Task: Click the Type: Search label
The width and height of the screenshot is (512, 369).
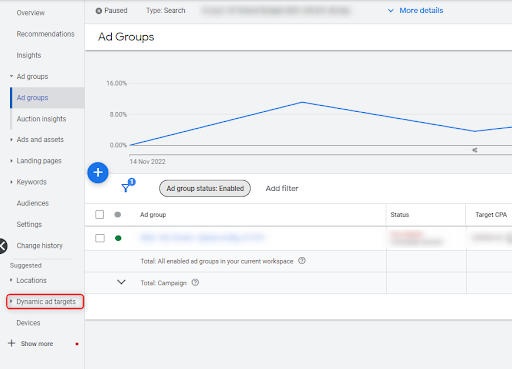Action: coord(166,11)
